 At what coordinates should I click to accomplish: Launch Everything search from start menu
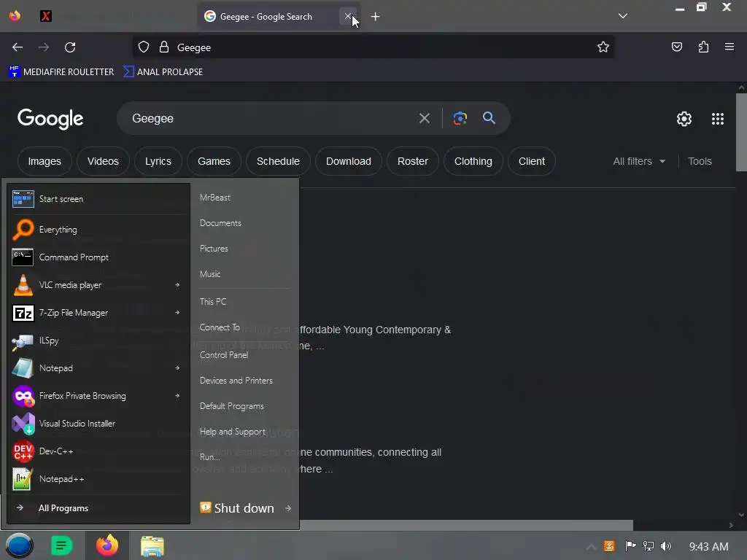(x=98, y=230)
